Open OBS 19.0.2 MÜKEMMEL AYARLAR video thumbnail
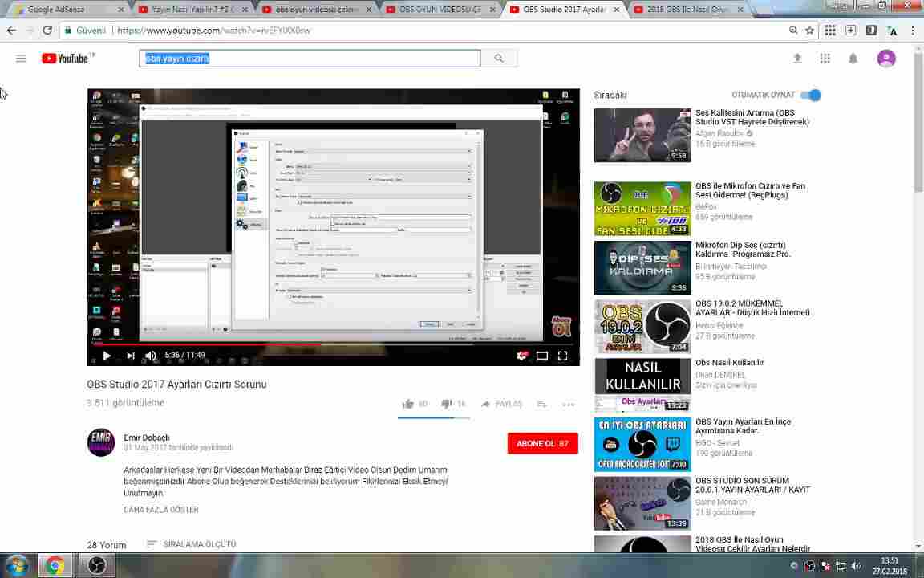Image resolution: width=924 pixels, height=578 pixels. coord(642,326)
